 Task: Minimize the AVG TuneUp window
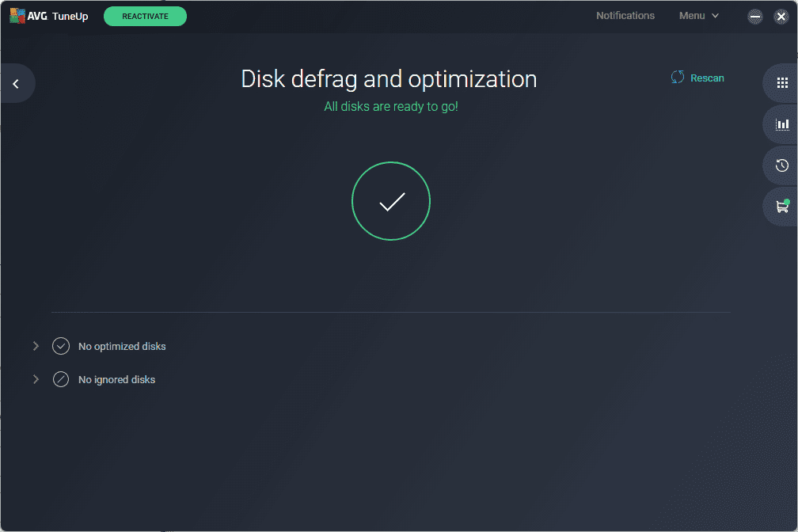point(755,17)
